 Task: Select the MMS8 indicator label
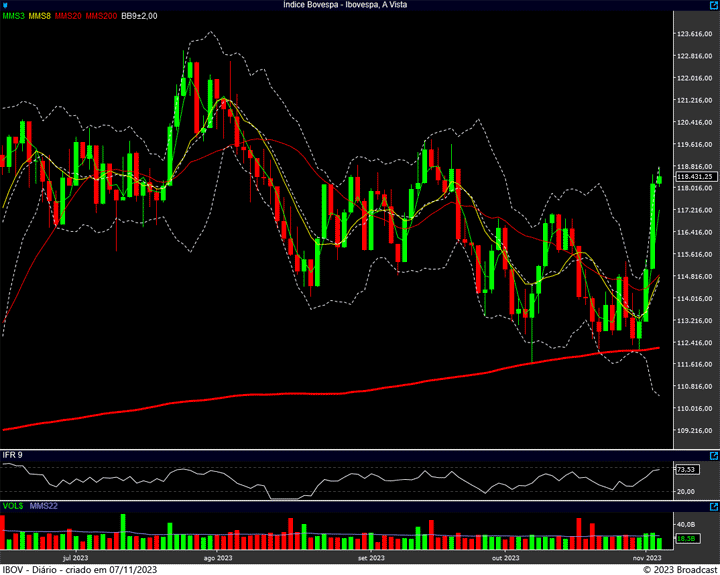pyautogui.click(x=40, y=17)
